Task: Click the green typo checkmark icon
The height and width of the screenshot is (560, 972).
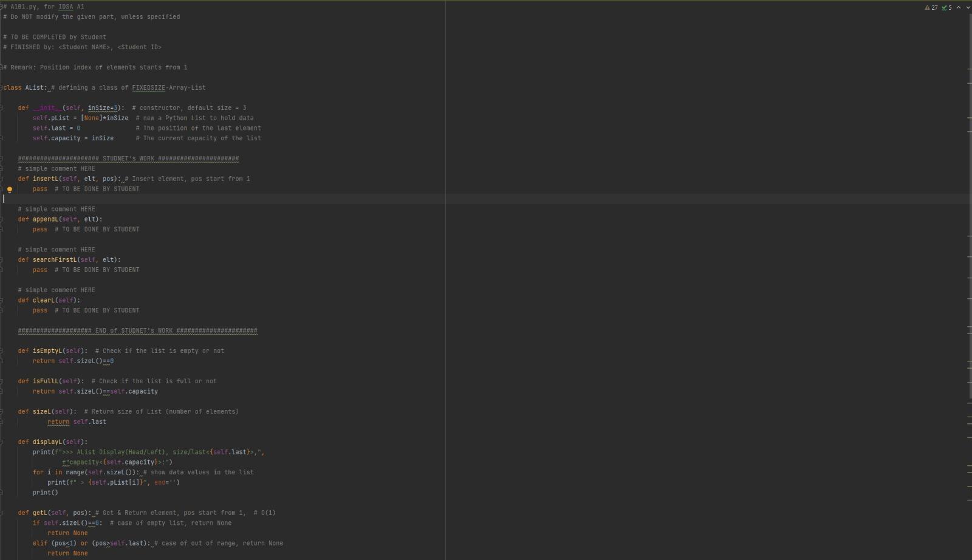Action: [x=944, y=8]
